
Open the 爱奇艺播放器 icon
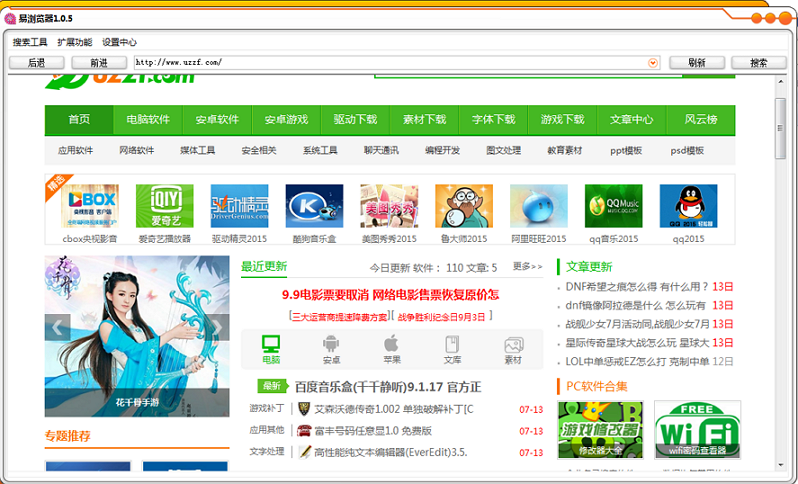pos(164,206)
